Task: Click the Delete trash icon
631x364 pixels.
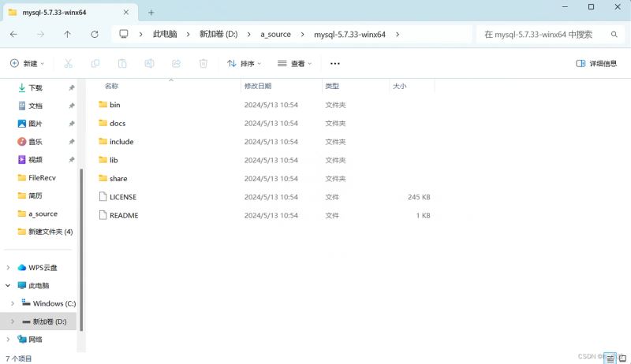Action: 203,63
